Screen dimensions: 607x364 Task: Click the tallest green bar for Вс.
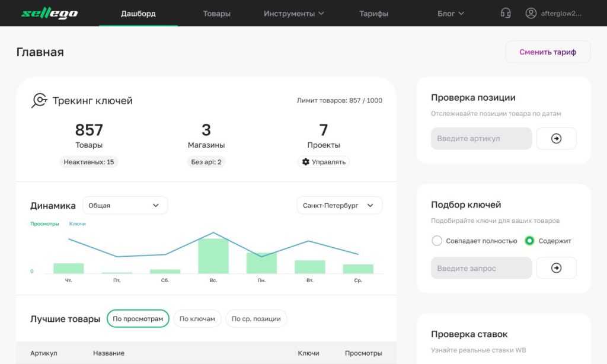coord(213,256)
